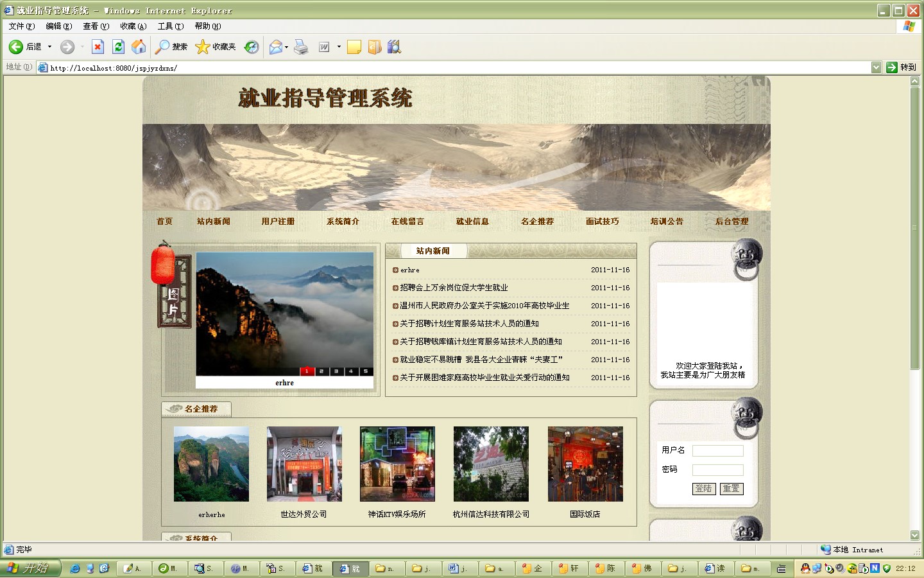Open the address bar history dropdown
The height and width of the screenshot is (578, 924).
tap(877, 67)
